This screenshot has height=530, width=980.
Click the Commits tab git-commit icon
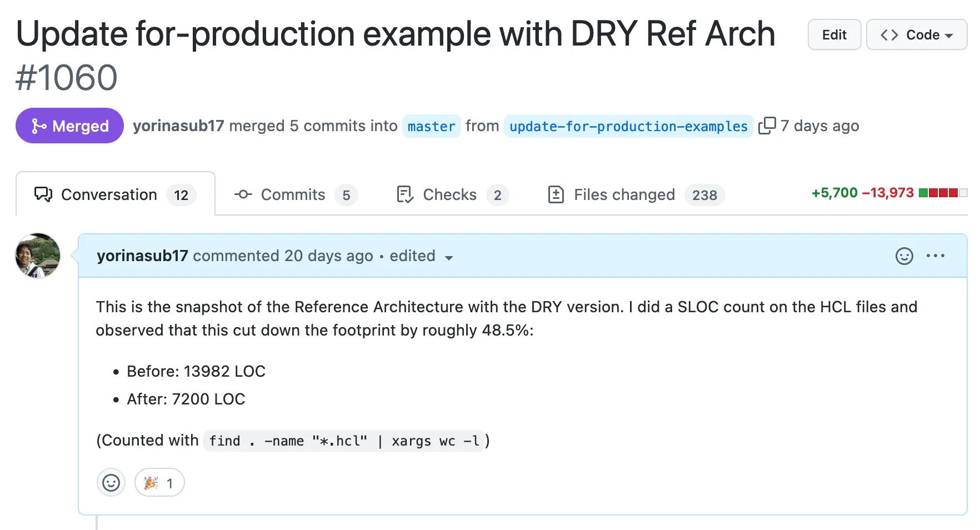point(243,194)
